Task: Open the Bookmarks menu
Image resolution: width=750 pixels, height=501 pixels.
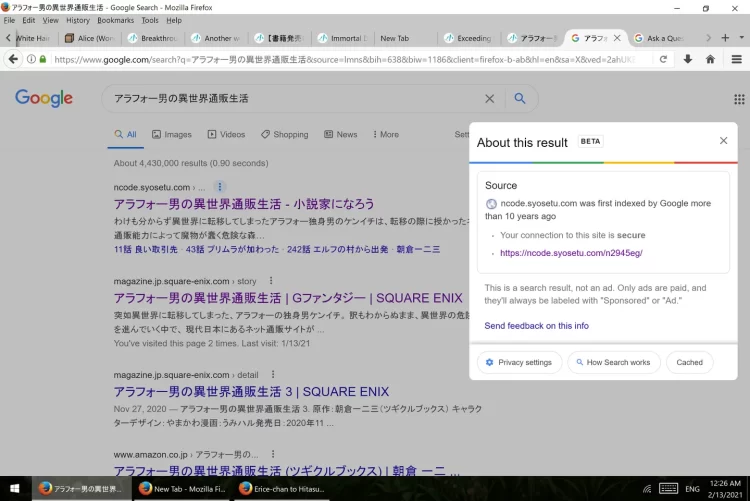Action: pos(115,20)
